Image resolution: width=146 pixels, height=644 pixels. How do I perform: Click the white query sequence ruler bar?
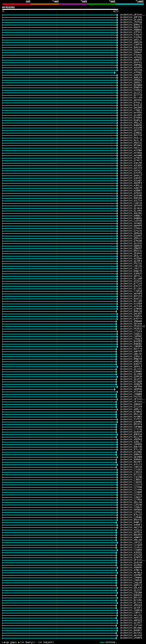point(60,10)
